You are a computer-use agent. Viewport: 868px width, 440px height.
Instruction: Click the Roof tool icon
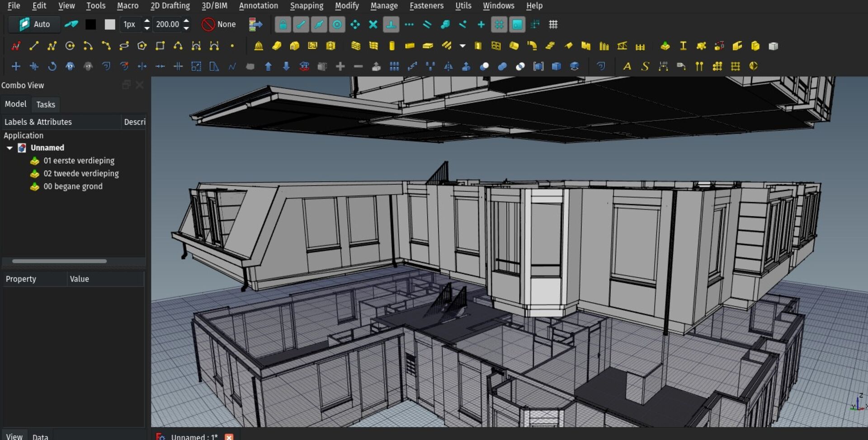(x=568, y=46)
